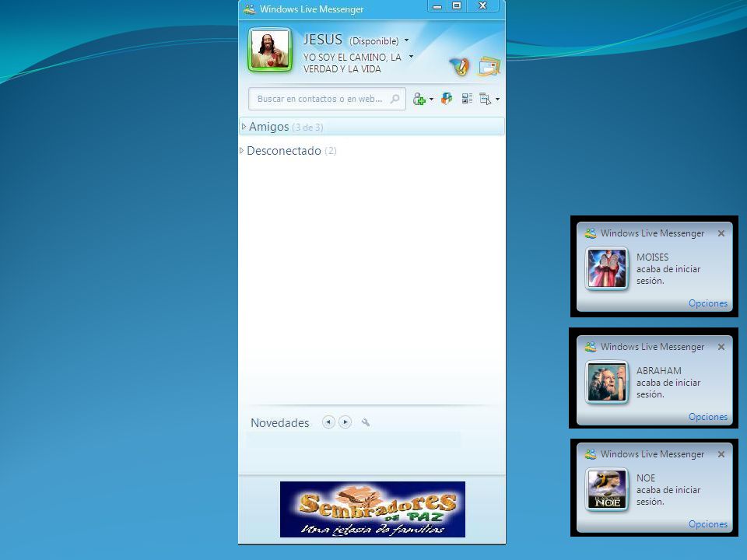Viewport: 747px width, 560px height.
Task: Click the add contact icon
Action: click(x=419, y=99)
